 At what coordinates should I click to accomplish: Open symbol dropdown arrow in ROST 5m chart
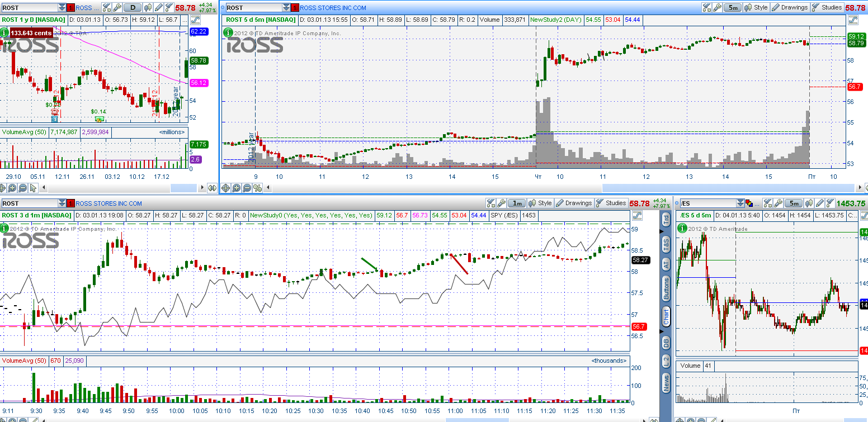tap(285, 8)
